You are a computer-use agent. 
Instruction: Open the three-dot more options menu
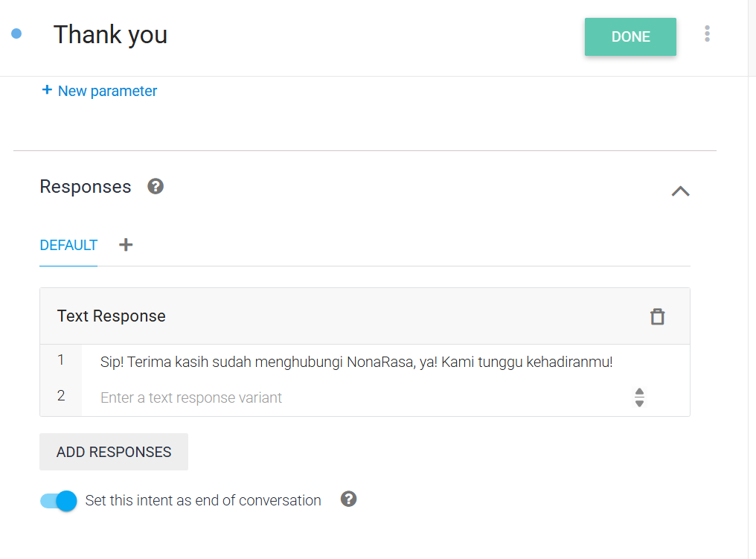click(x=707, y=33)
